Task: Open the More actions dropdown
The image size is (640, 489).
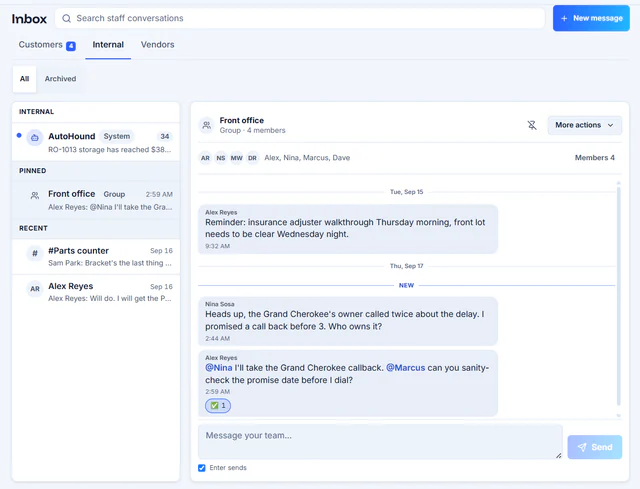Action: (584, 125)
